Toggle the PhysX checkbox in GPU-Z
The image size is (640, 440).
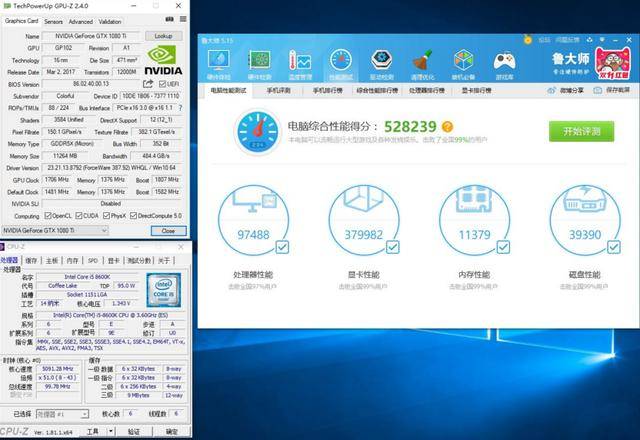[x=107, y=216]
